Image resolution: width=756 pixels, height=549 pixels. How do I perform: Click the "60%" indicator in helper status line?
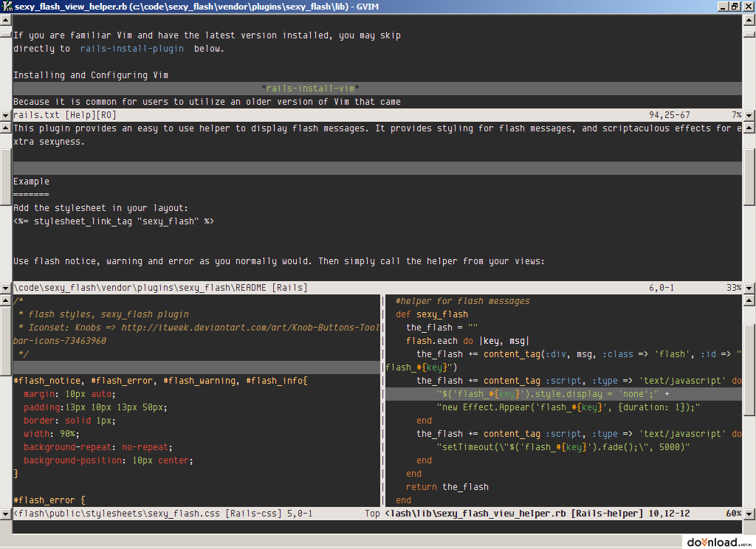pyautogui.click(x=734, y=514)
